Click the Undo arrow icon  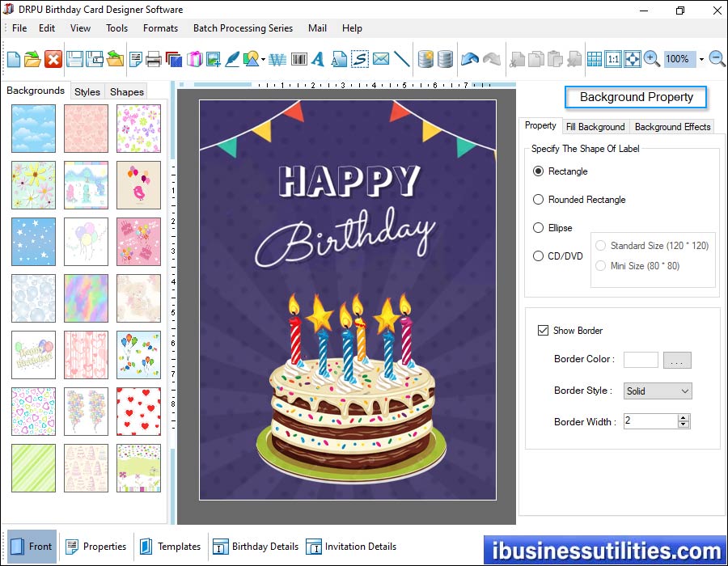click(469, 59)
